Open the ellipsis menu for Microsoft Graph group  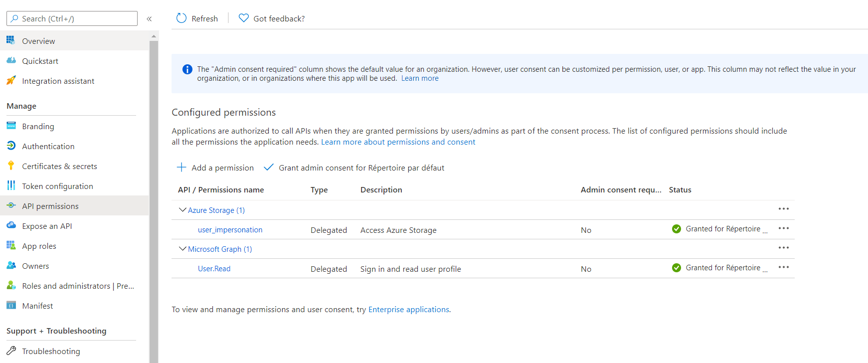point(784,248)
